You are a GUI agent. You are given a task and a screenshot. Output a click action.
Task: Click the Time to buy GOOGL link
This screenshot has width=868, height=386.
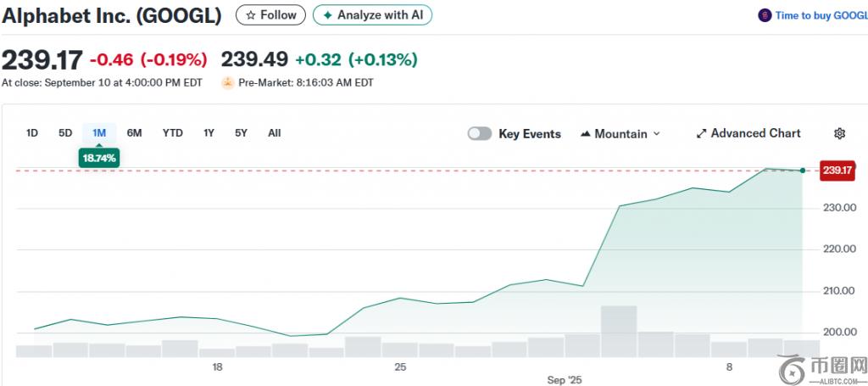(821, 15)
